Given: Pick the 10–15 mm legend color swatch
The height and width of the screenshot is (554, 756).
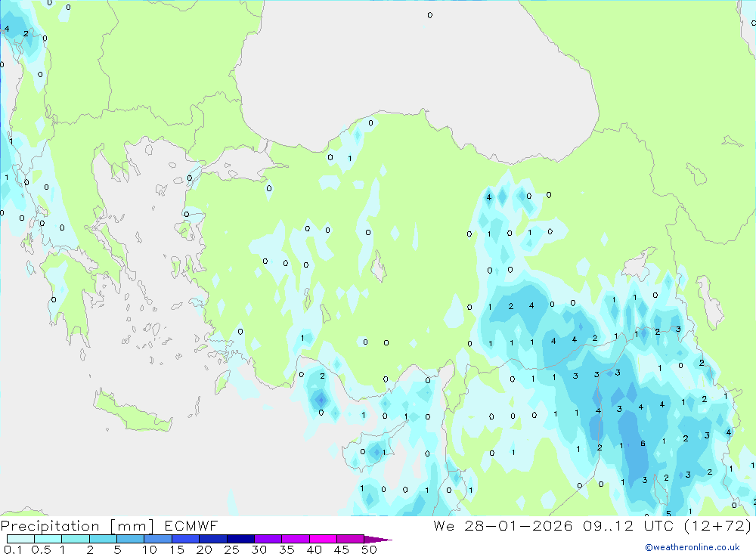Looking at the screenshot, I should point(158,539).
